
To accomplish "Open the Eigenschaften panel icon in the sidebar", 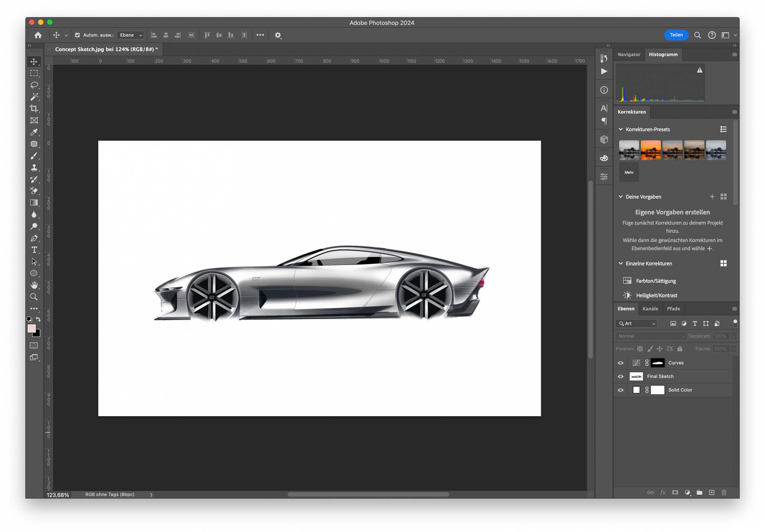I will click(x=604, y=176).
